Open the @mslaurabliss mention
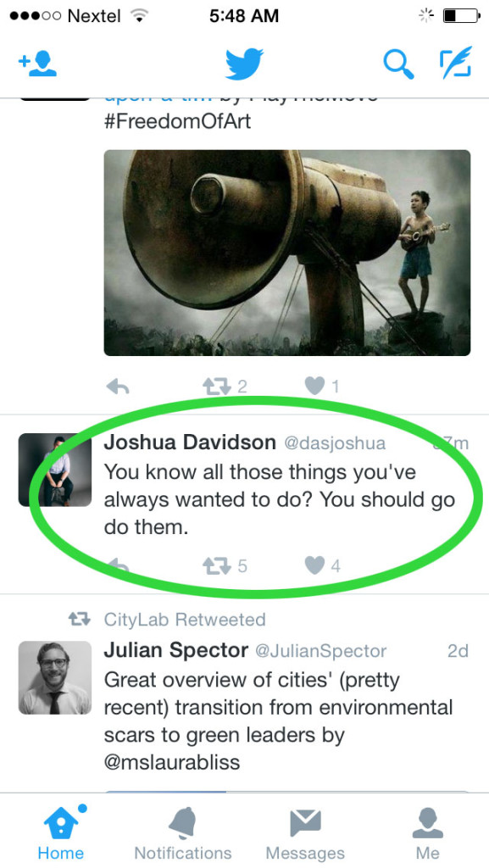489x868 pixels. 172,762
